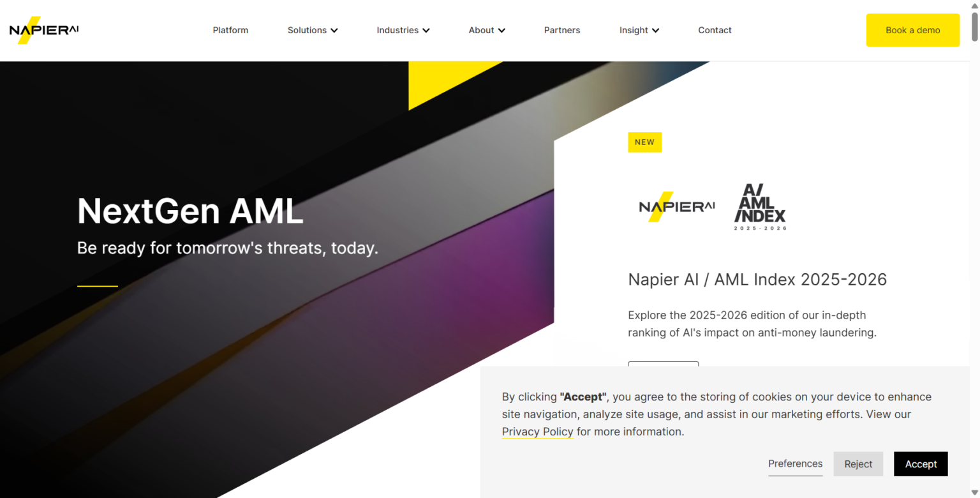
Task: Click the AI AML Index 2025-2026 logo
Action: tap(760, 207)
